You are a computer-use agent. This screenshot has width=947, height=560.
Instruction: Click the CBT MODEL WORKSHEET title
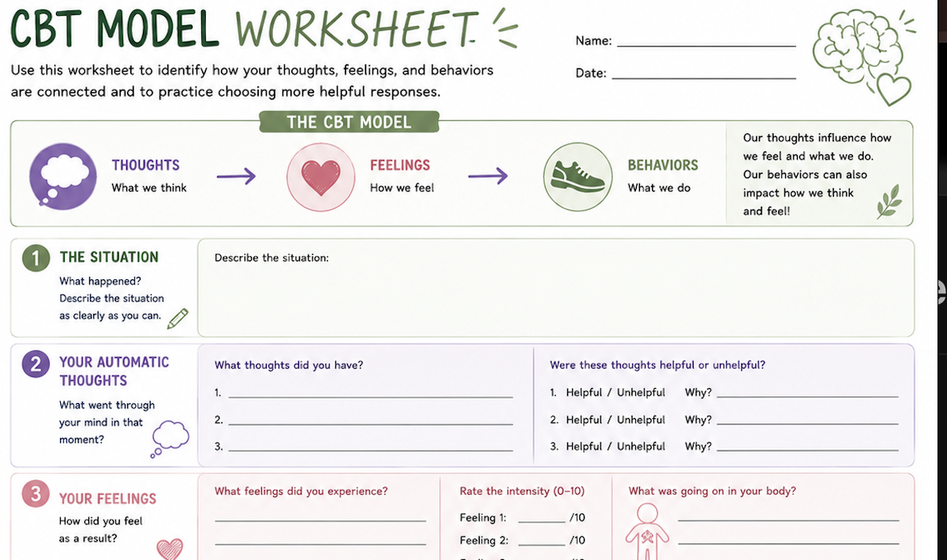[243, 29]
